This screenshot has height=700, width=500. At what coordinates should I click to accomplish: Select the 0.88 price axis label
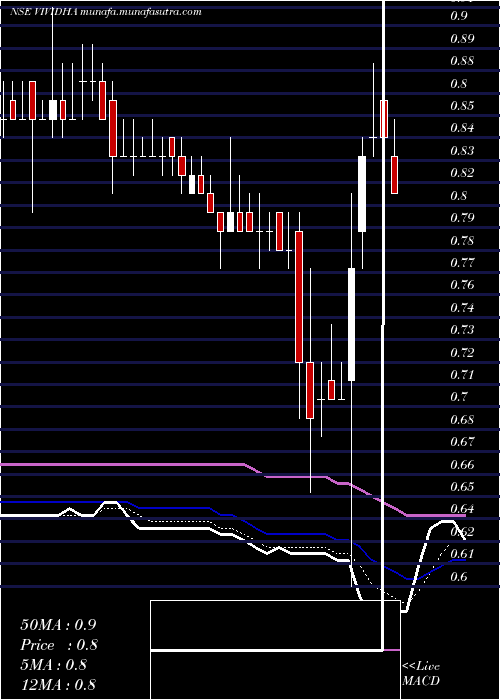pyautogui.click(x=462, y=61)
